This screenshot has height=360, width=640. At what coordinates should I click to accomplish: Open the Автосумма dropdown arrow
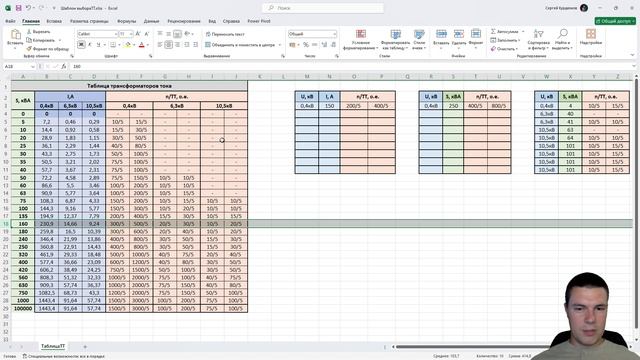523,31
